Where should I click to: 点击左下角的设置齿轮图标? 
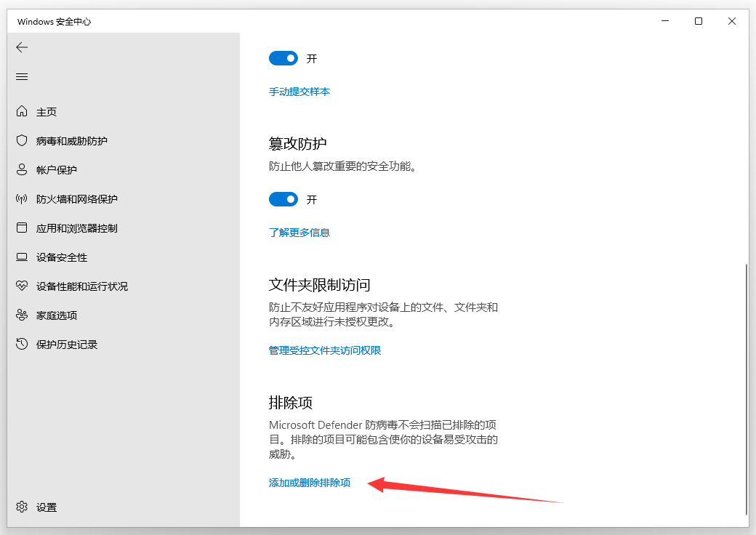tap(22, 507)
